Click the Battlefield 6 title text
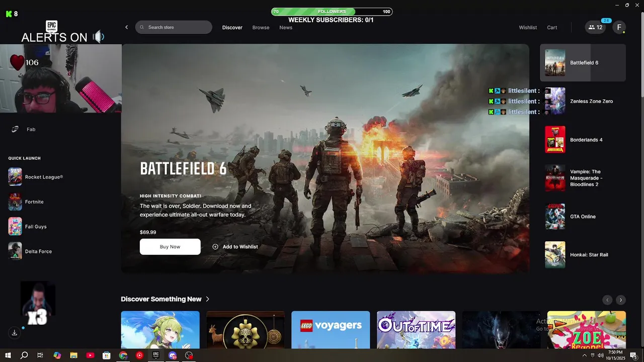Viewport: 644px width, 362px height. (183, 169)
